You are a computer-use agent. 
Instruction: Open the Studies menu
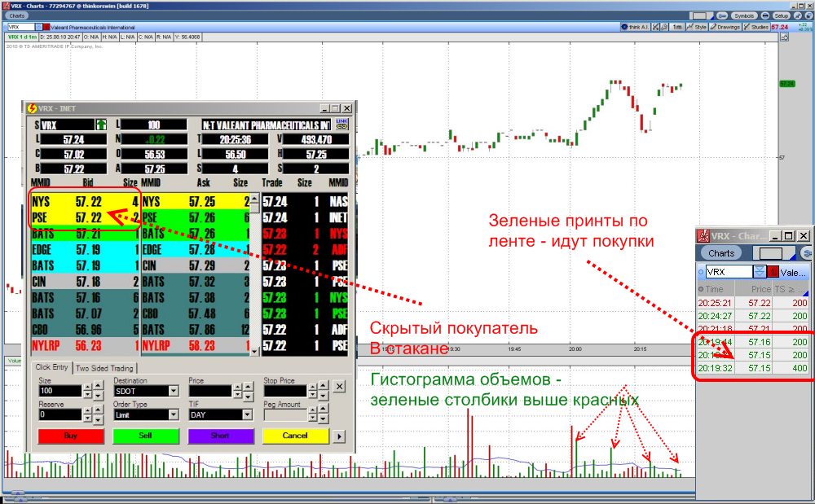756,27
